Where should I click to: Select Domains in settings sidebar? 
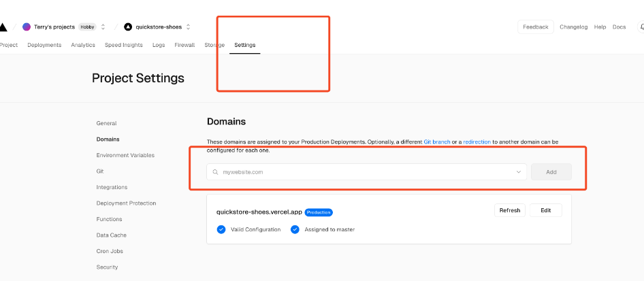(108, 139)
